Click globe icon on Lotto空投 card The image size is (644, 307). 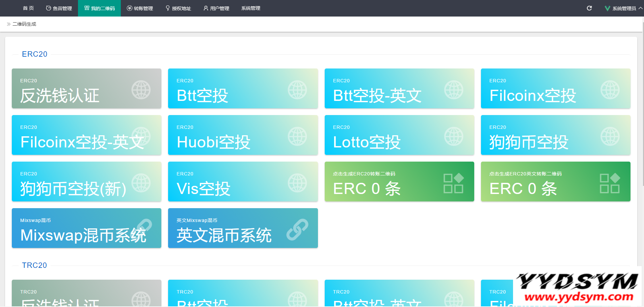coord(453,136)
